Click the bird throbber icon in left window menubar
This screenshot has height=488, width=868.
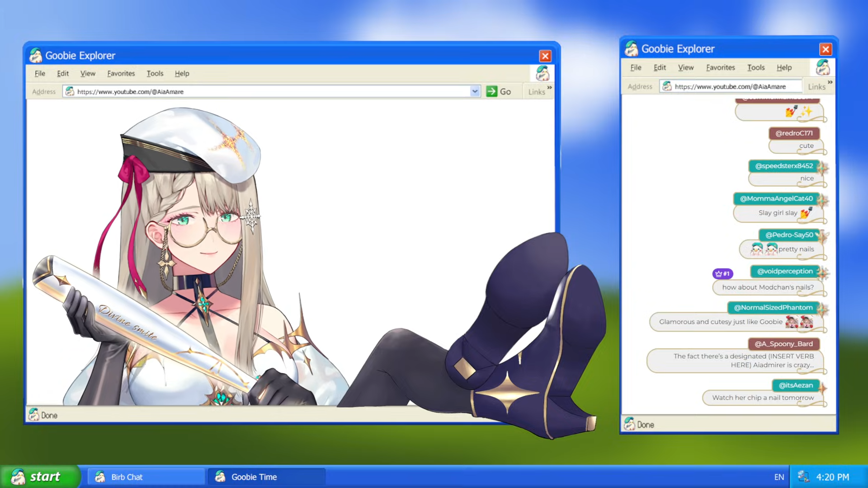tap(542, 73)
